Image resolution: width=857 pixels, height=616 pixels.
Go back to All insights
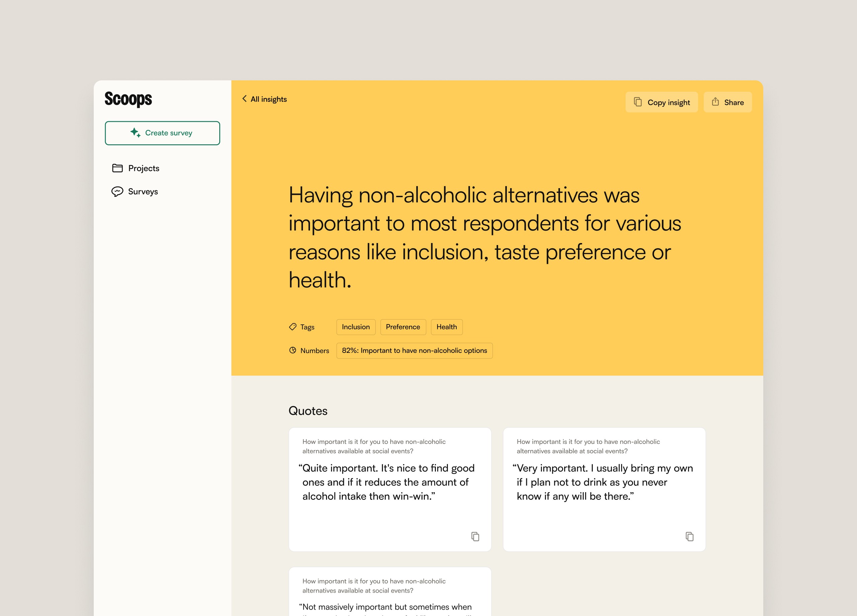tap(268, 99)
